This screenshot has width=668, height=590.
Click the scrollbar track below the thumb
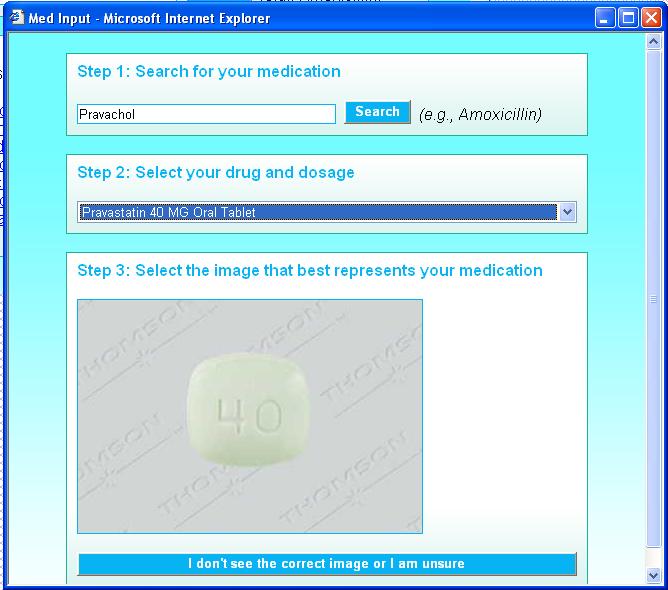(x=654, y=556)
